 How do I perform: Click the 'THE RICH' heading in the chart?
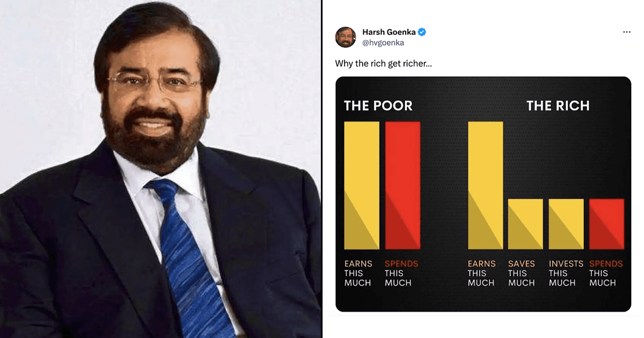pos(558,106)
